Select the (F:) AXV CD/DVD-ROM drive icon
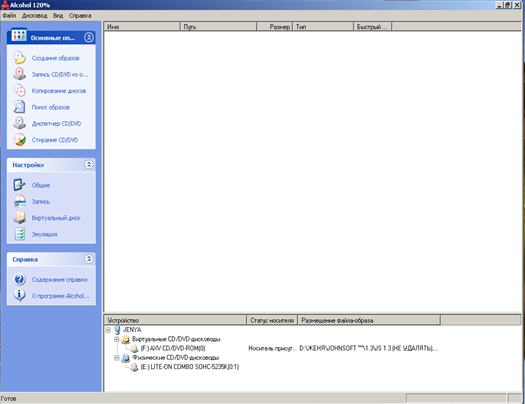Image resolution: width=525 pixels, height=404 pixels. [134, 349]
